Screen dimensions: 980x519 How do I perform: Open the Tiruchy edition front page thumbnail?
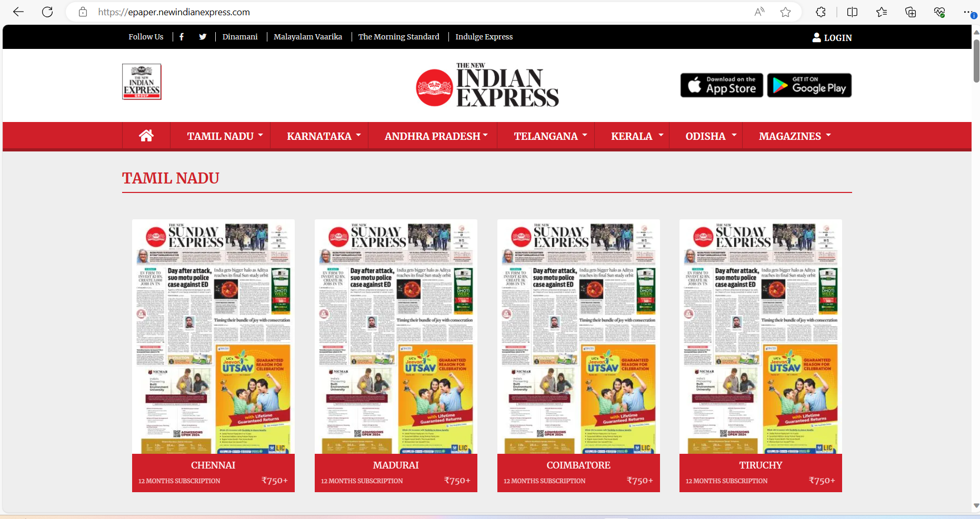pyautogui.click(x=761, y=337)
